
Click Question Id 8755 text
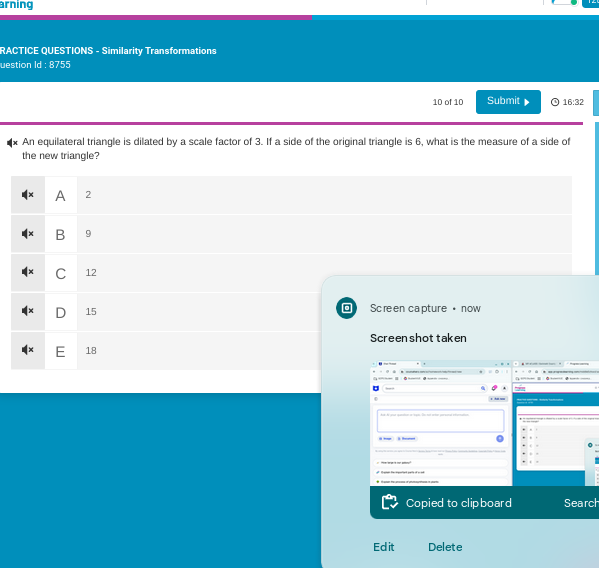[35, 65]
